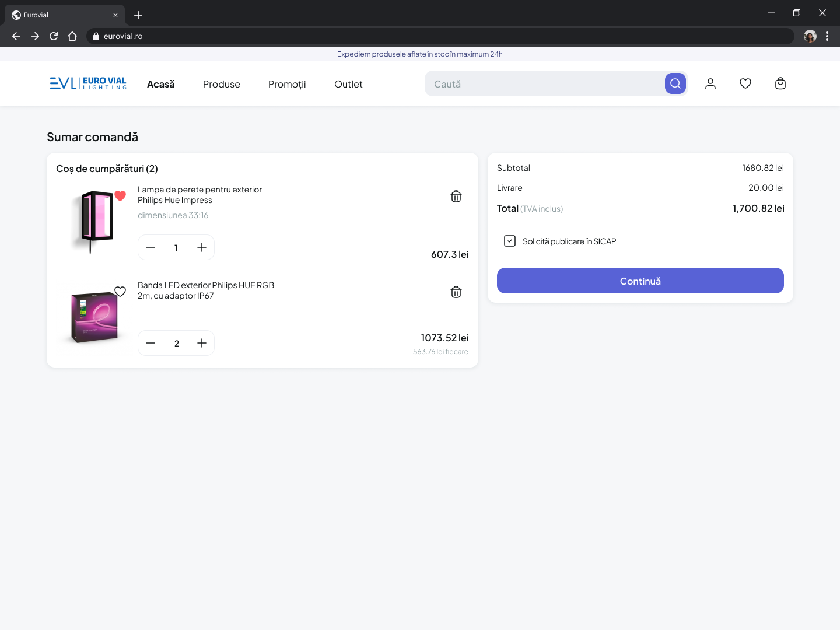The image size is (840, 630).
Task: Close the Eurovial tab
Action: point(116,15)
